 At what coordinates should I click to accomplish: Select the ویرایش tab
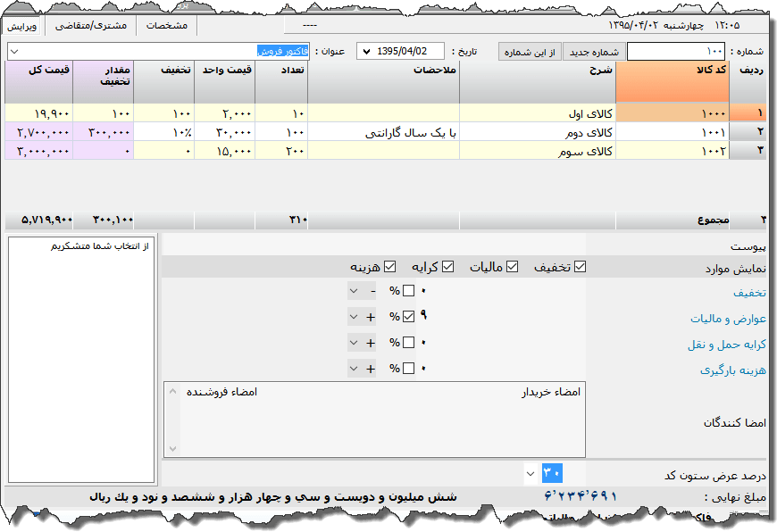24,26
